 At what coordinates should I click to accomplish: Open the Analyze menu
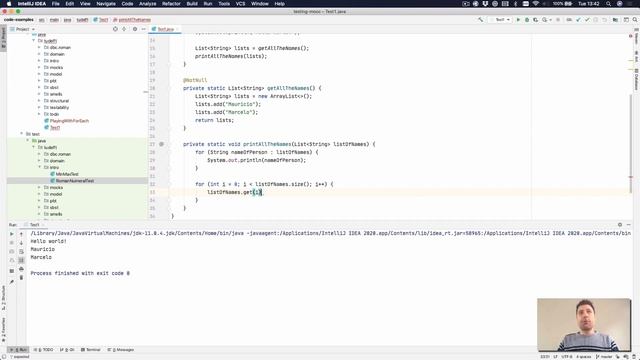point(148,4)
